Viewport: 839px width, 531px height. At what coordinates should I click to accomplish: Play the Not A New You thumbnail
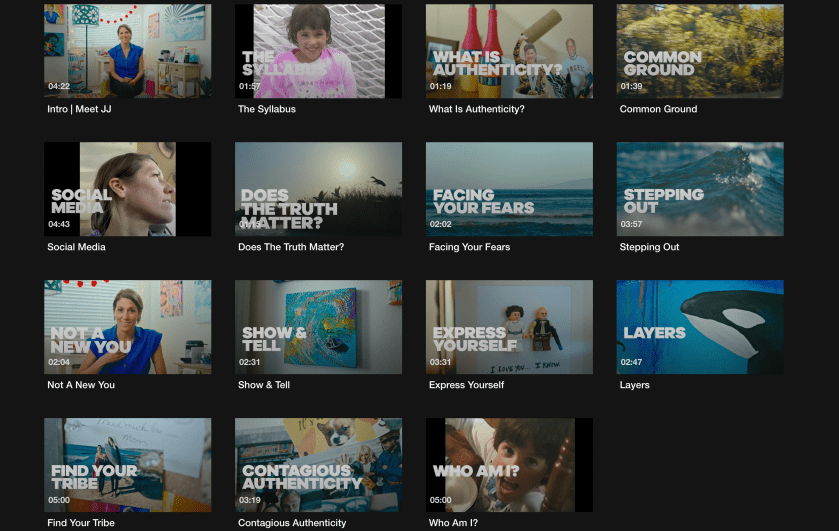[127, 327]
